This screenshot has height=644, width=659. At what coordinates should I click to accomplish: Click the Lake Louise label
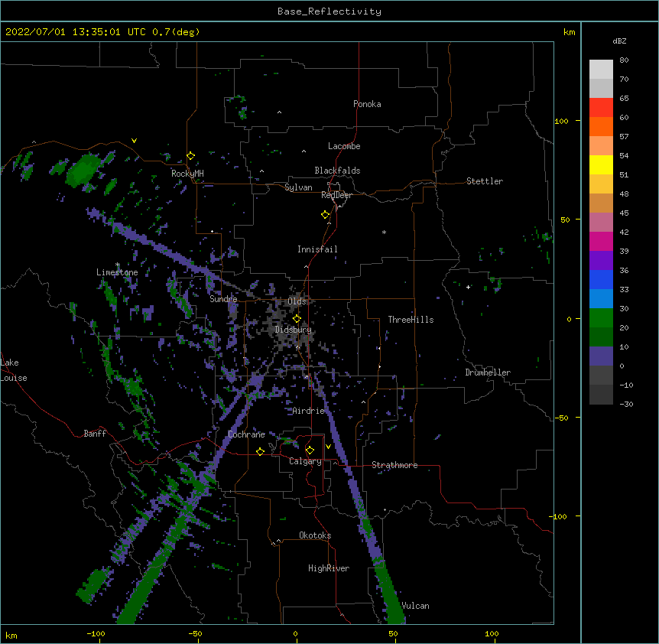14,370
